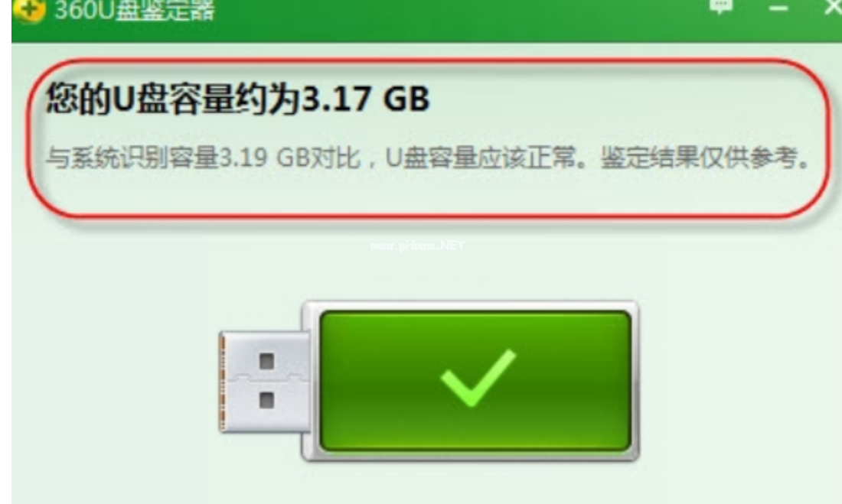Click the 3.17 GB capacity value

pos(366,99)
